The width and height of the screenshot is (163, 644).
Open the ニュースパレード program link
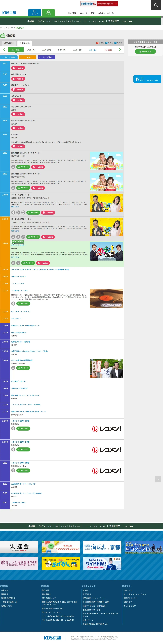18,283
